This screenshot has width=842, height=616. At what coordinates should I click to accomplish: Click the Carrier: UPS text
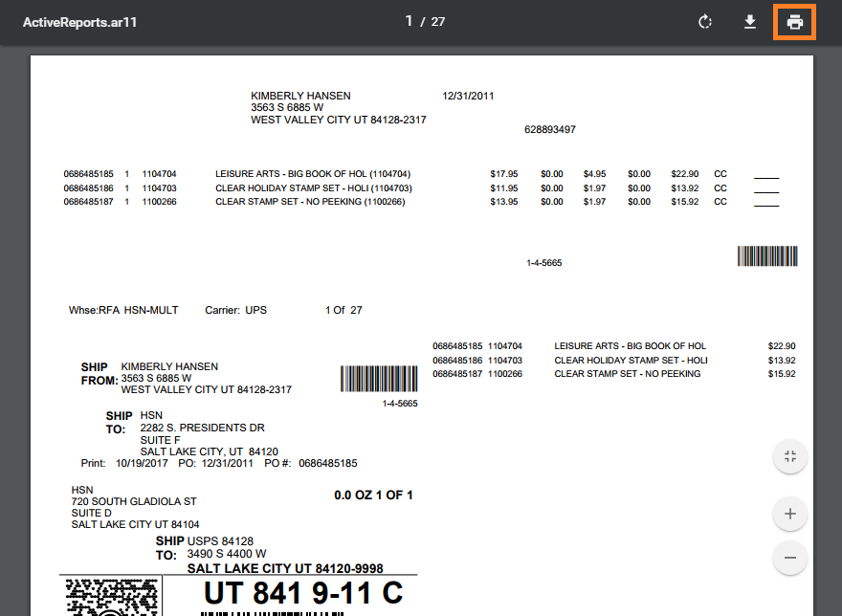tap(235, 311)
